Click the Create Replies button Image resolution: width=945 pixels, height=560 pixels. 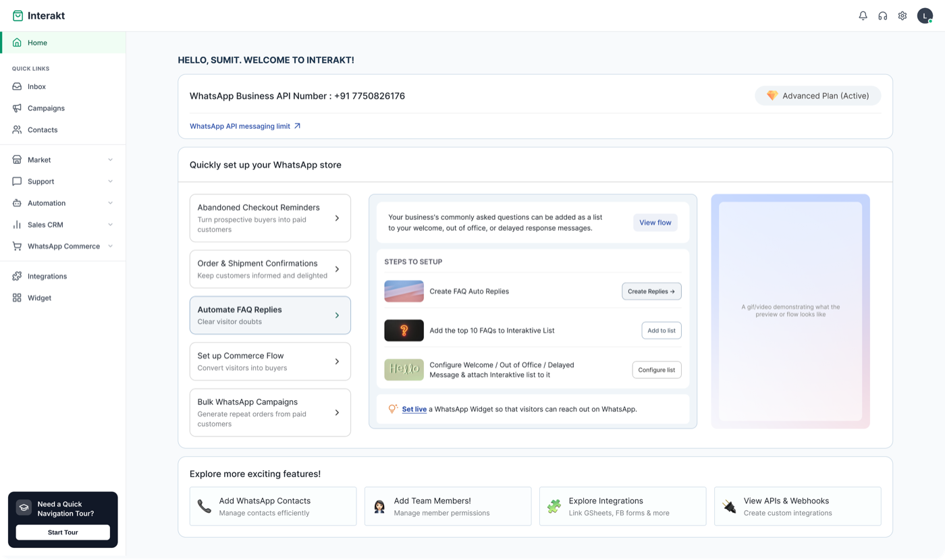(651, 291)
